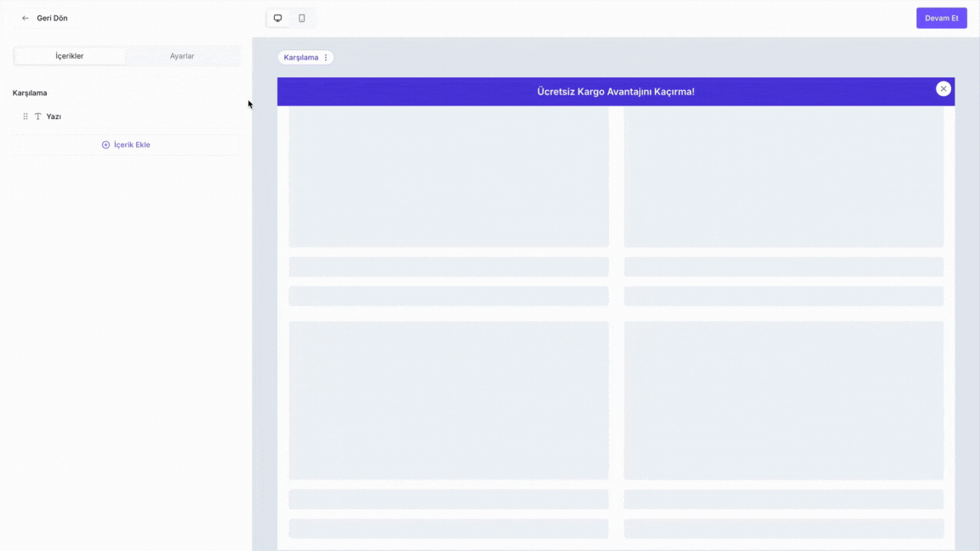The image size is (980, 551).
Task: Click the bottom-left large placeholder block
Action: (x=448, y=400)
